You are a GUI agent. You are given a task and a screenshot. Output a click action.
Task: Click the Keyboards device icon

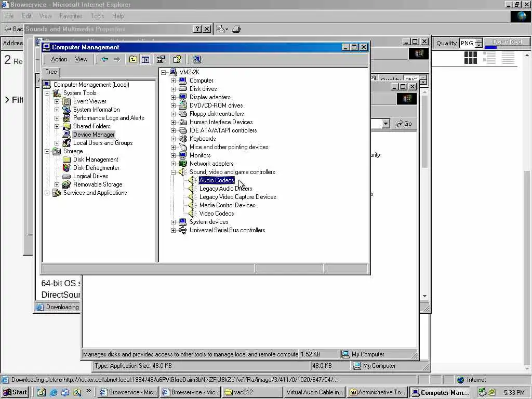click(182, 139)
